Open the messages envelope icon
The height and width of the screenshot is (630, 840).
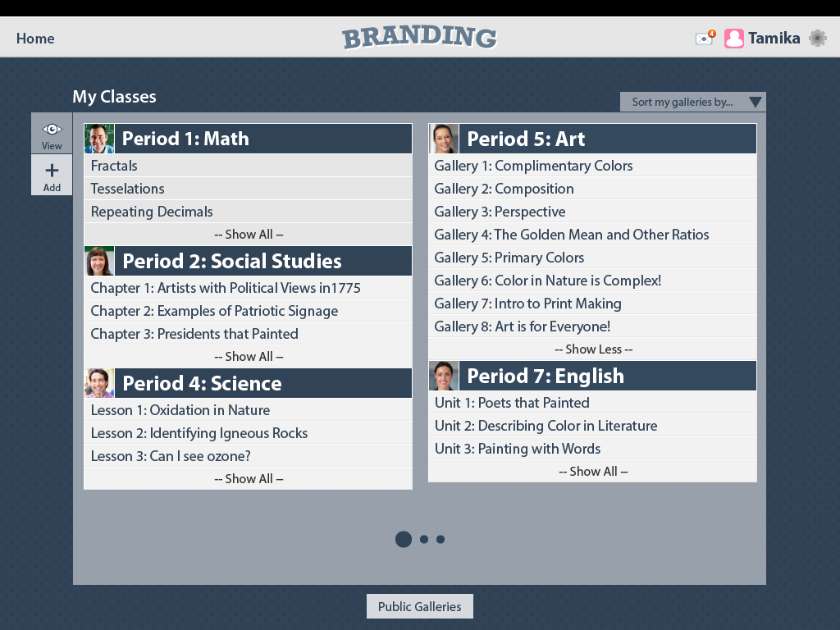[704, 39]
